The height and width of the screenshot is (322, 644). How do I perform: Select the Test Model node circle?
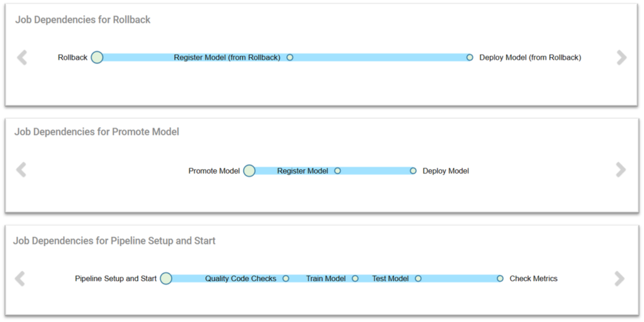click(x=418, y=279)
